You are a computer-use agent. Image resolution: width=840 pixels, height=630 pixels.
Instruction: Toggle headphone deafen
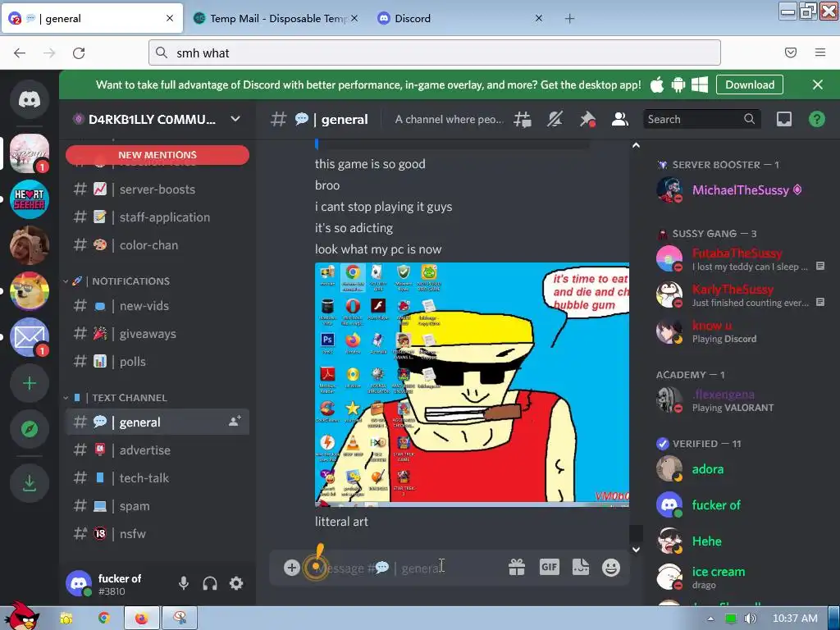pyautogui.click(x=210, y=583)
